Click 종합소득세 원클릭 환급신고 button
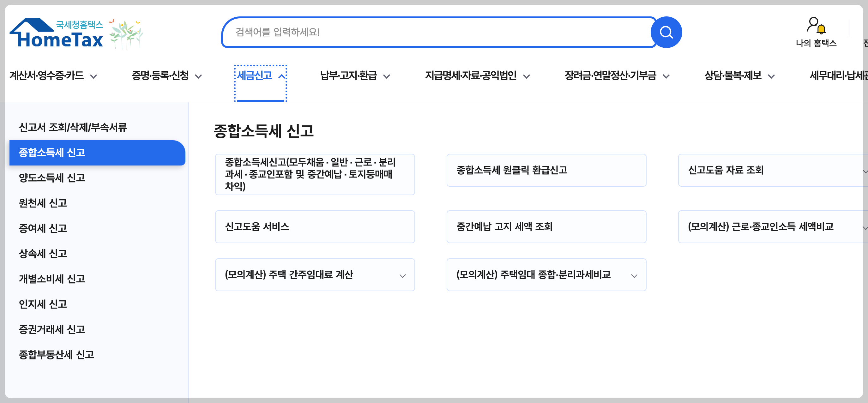Image resolution: width=868 pixels, height=403 pixels. [x=546, y=170]
